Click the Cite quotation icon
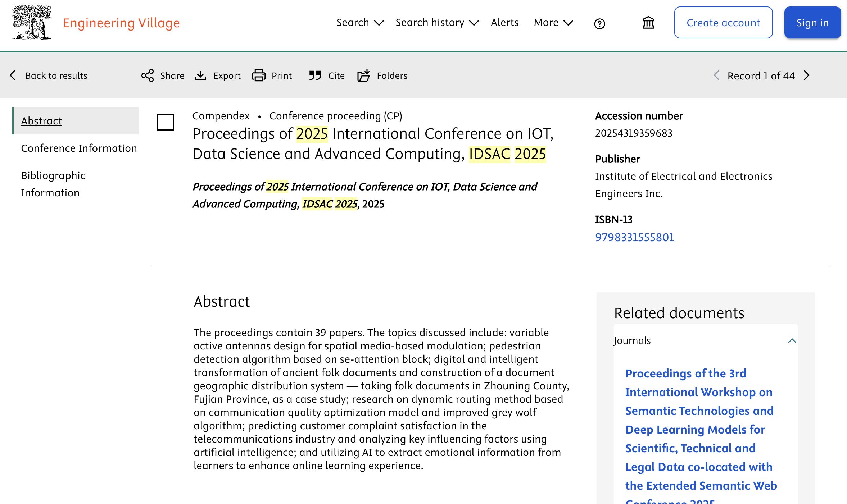847x504 pixels. [x=315, y=75]
